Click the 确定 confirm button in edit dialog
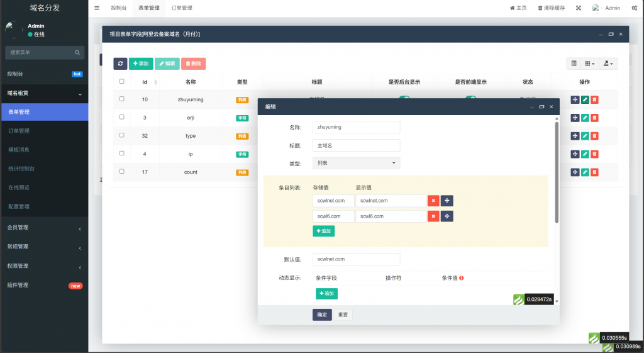644x353 pixels. click(322, 315)
